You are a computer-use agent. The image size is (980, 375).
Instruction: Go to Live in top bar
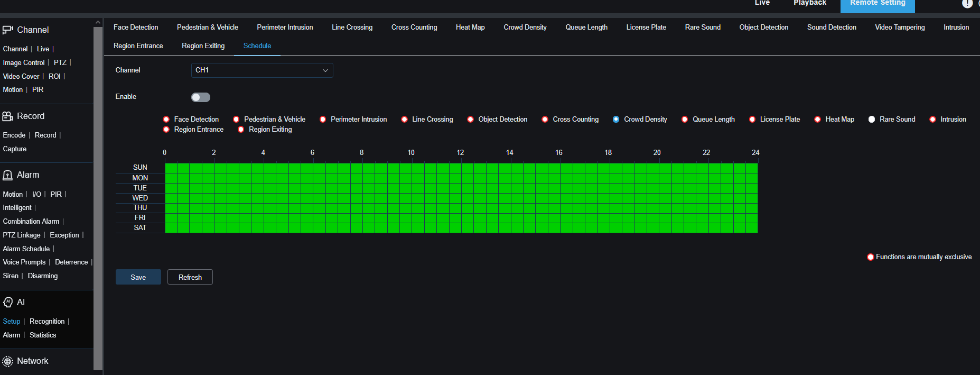point(762,3)
